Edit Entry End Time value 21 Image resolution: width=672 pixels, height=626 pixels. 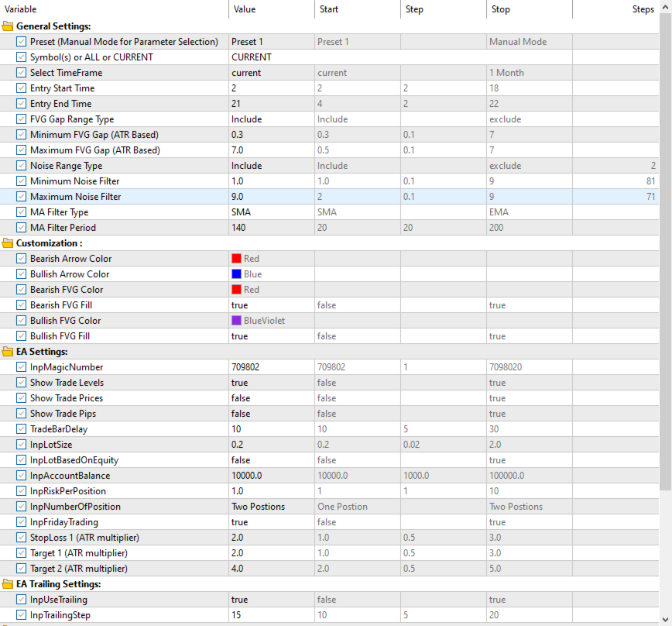pos(272,103)
